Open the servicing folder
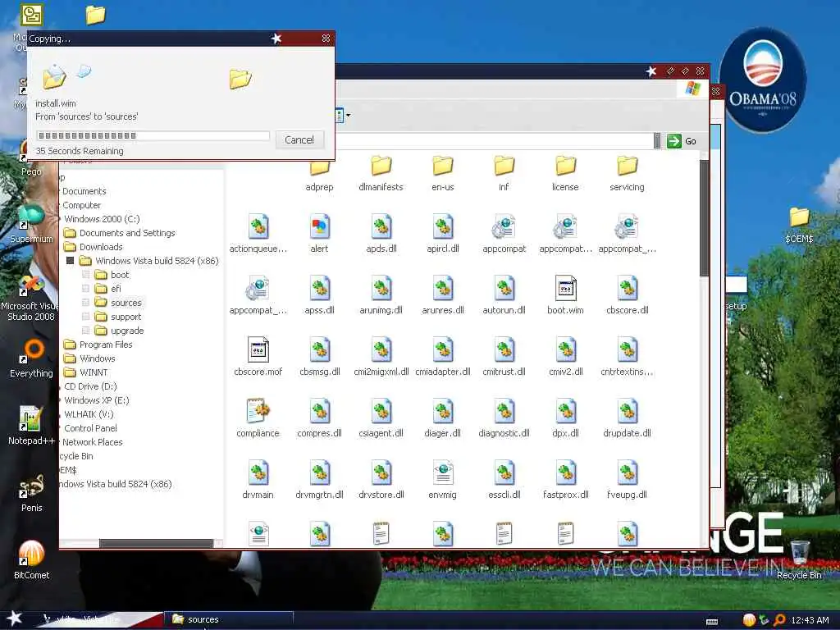840x630 pixels. tap(627, 173)
